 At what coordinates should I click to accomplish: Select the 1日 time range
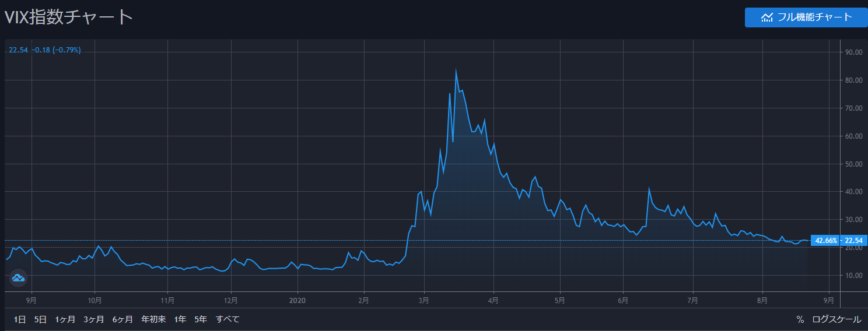tap(19, 319)
